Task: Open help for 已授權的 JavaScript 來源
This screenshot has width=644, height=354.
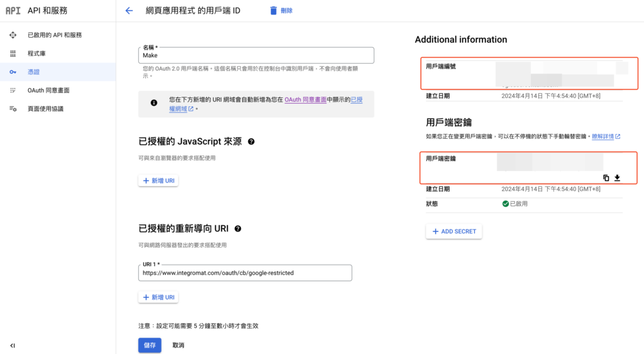Action: 251,141
